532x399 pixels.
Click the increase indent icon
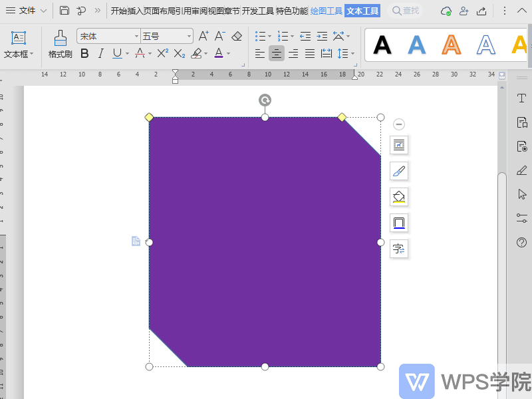point(322,36)
